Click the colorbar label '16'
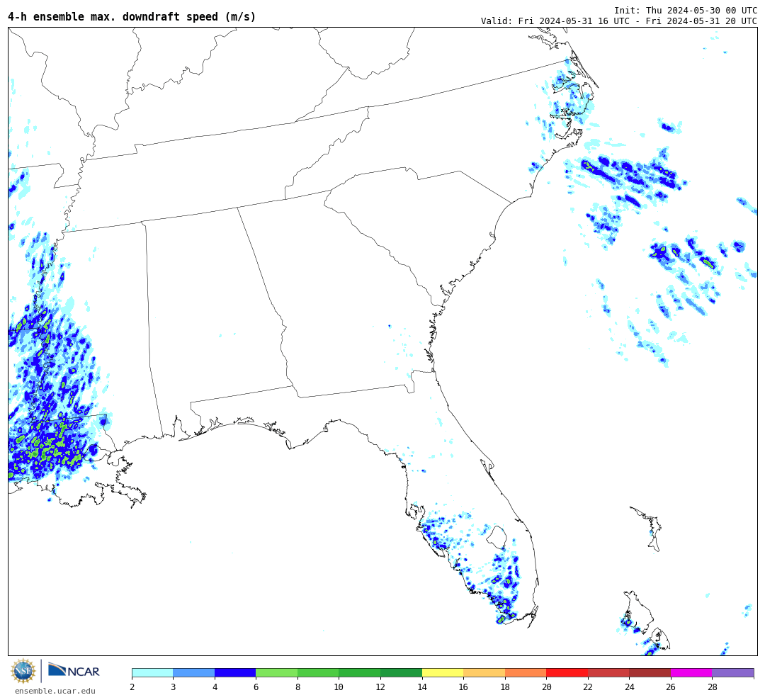This screenshot has height=700, width=765. pyautogui.click(x=463, y=687)
